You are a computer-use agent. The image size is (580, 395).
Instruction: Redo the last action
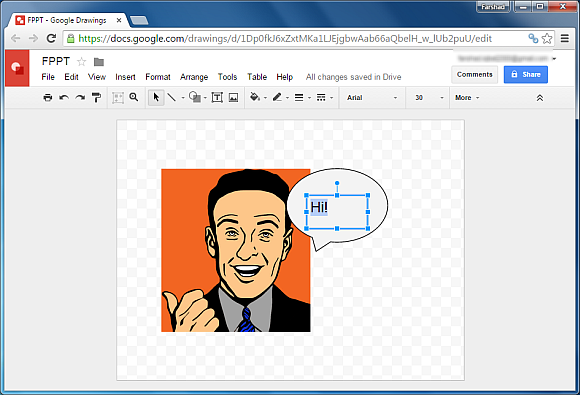[x=80, y=98]
